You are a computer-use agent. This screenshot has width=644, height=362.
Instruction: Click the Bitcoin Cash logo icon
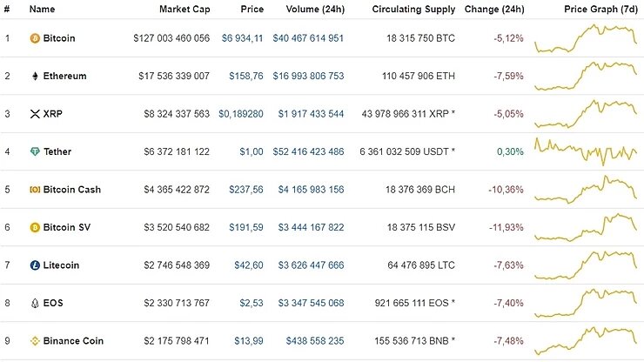[35, 190]
